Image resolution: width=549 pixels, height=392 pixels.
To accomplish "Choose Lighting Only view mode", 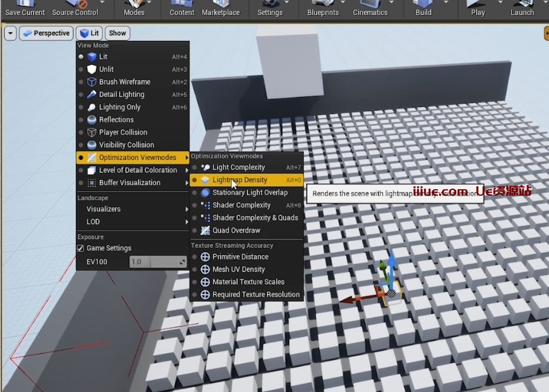I will [119, 107].
